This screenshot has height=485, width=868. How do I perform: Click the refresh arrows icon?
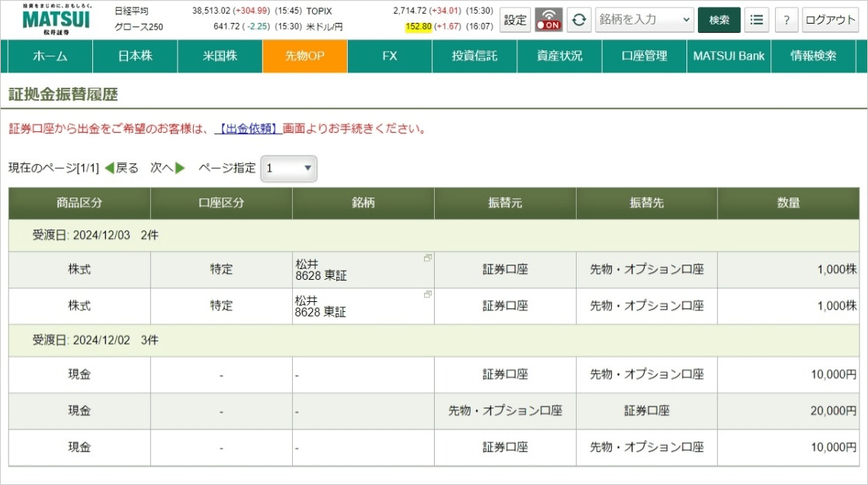click(579, 21)
